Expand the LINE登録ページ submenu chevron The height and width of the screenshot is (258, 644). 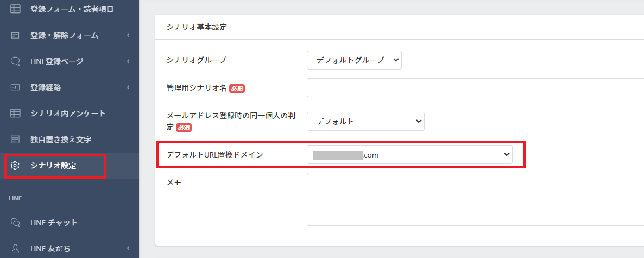(x=128, y=61)
